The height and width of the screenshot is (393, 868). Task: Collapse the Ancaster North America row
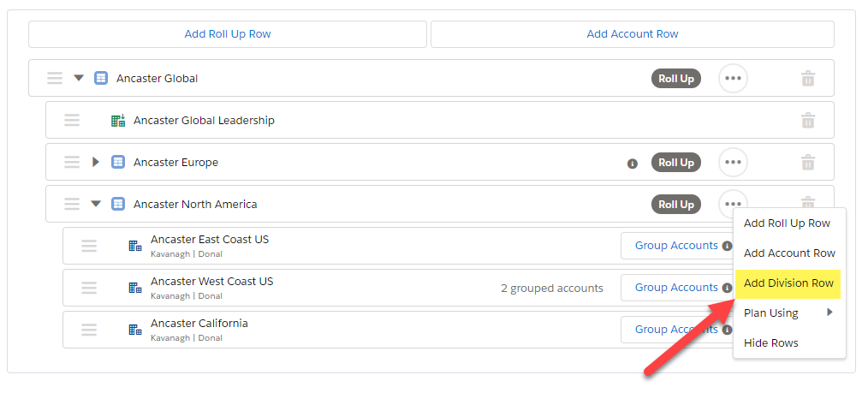pos(96,205)
